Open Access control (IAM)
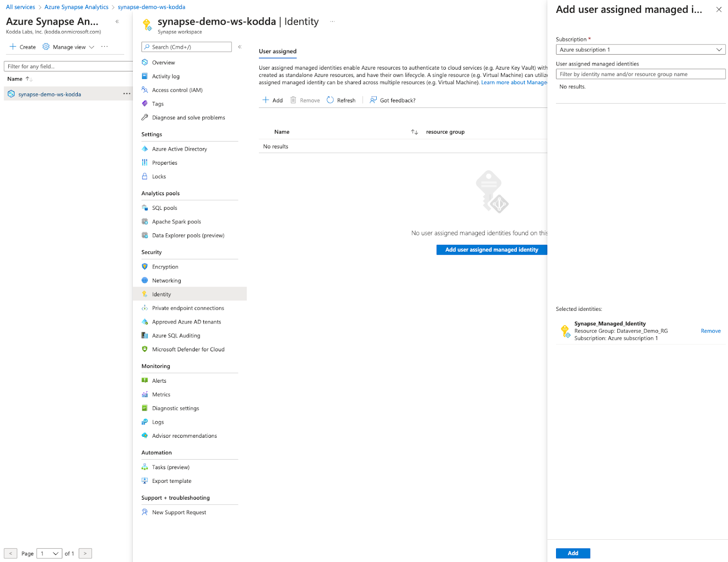Screen dimensions: 728x562 (x=177, y=90)
